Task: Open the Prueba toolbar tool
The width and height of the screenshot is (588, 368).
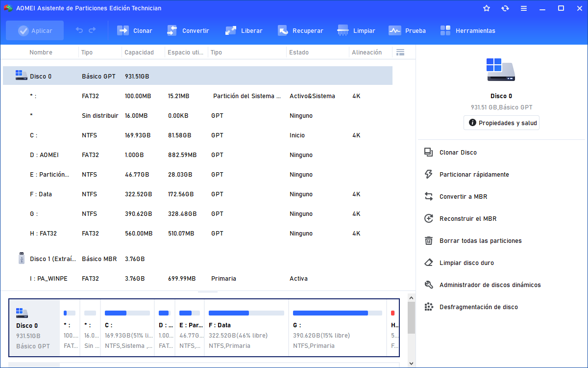Action: [407, 30]
